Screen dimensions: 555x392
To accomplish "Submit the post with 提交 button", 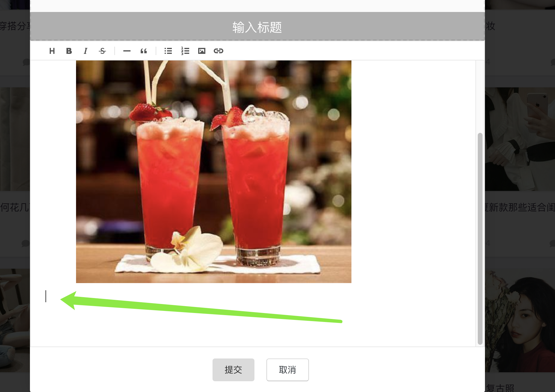I will point(233,370).
